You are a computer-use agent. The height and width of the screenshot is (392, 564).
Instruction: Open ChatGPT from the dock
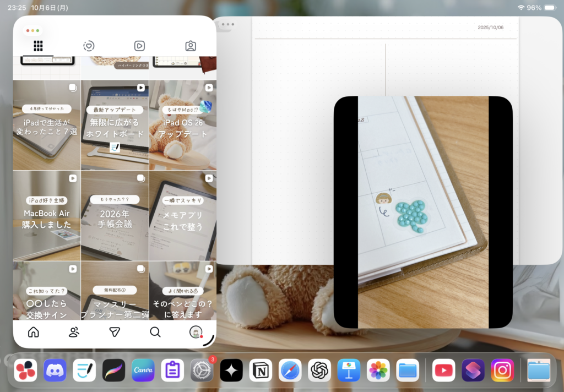319,371
